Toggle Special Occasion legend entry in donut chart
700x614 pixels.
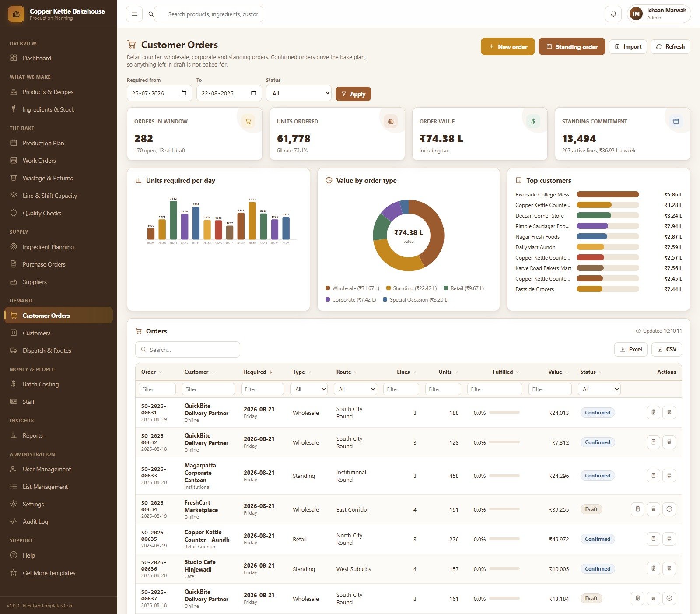pyautogui.click(x=416, y=300)
